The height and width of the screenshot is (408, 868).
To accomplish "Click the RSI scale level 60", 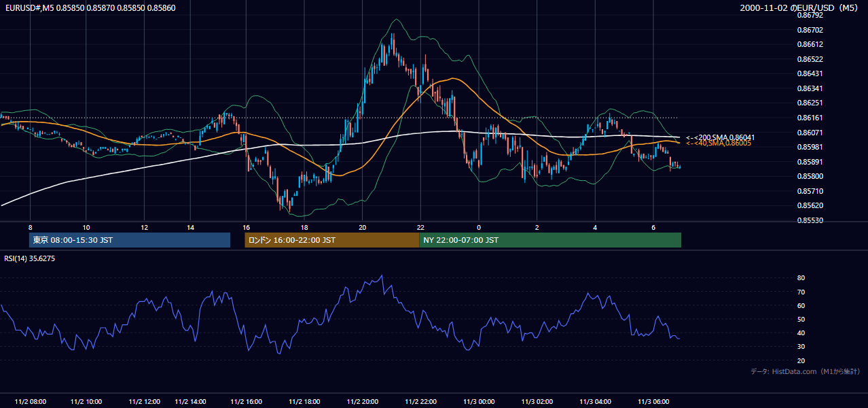I will (x=801, y=305).
